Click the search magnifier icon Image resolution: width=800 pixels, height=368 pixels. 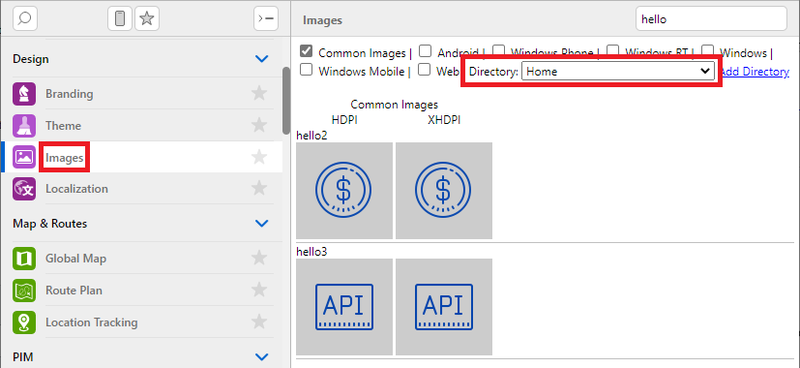click(x=24, y=19)
